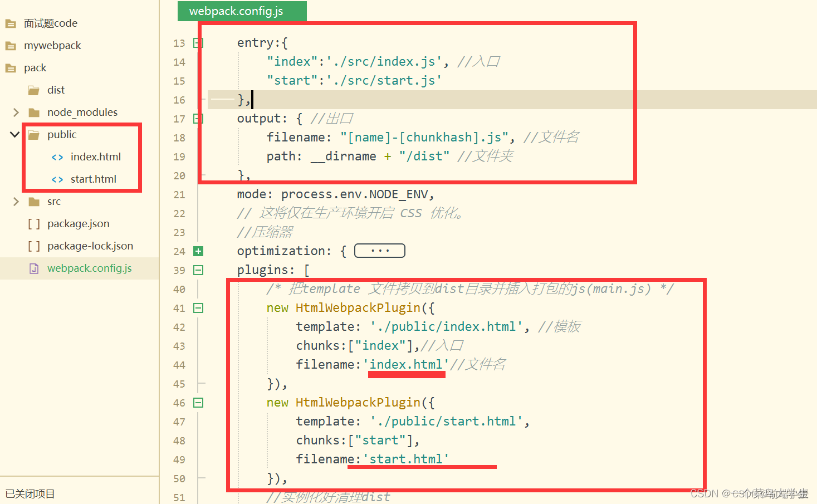The image size is (817, 504).
Task: Click the HTML icon beside index.html
Action: click(57, 157)
